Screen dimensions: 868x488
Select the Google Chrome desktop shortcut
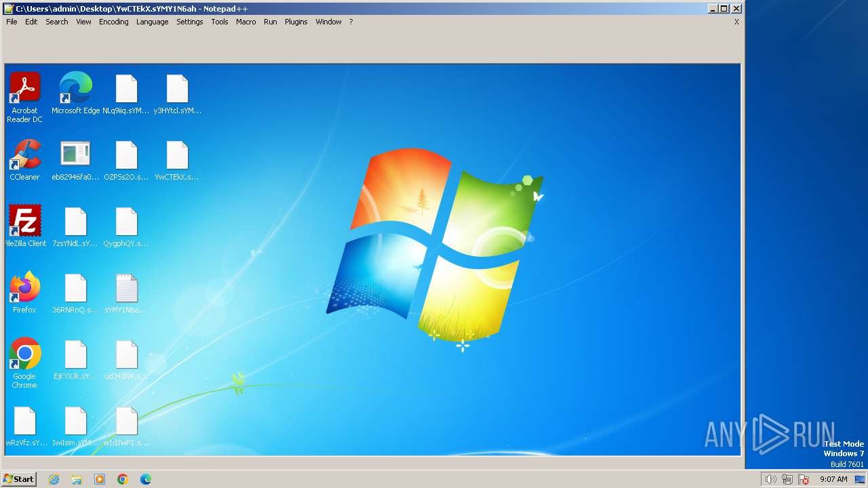click(x=24, y=363)
